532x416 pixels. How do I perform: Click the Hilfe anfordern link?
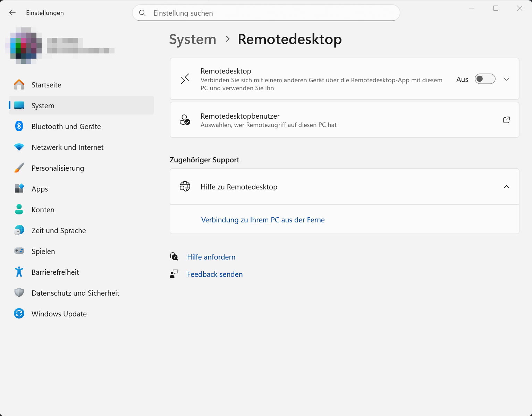211,257
